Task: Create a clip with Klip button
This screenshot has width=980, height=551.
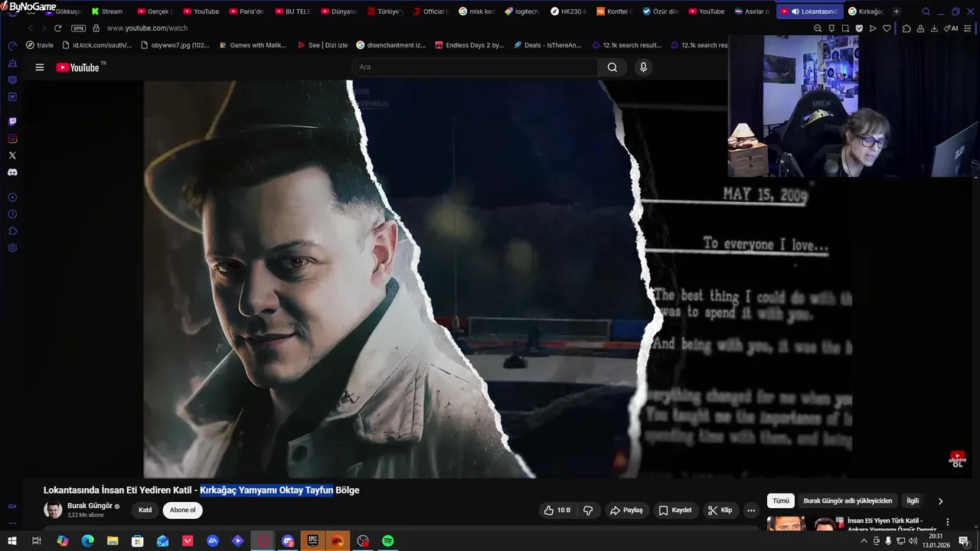Action: (x=720, y=510)
